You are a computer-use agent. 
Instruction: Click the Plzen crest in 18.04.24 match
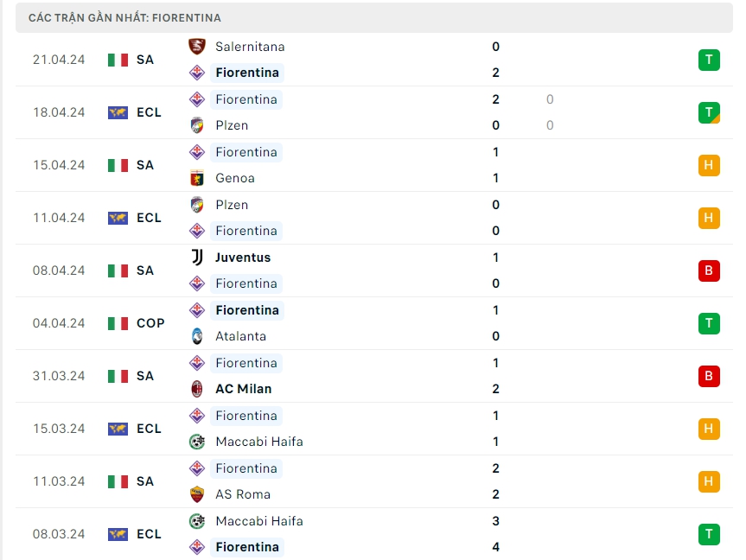click(197, 125)
